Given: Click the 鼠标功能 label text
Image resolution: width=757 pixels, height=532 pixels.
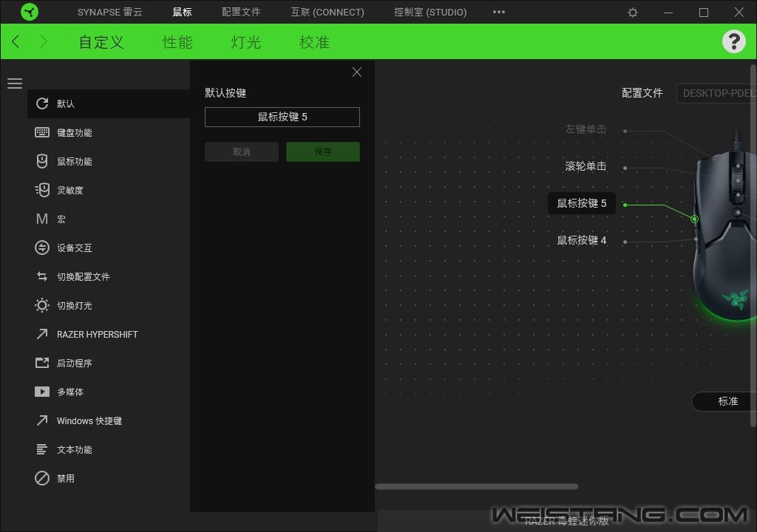Looking at the screenshot, I should coord(75,162).
